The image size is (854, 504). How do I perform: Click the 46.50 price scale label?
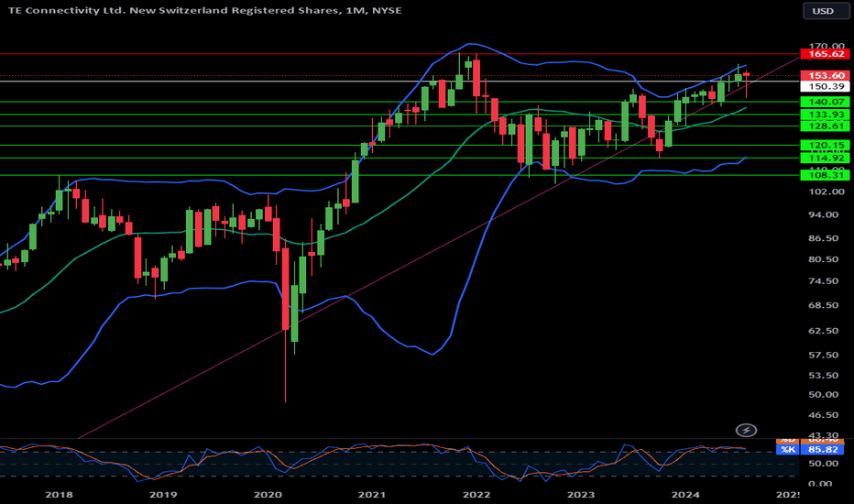(824, 415)
